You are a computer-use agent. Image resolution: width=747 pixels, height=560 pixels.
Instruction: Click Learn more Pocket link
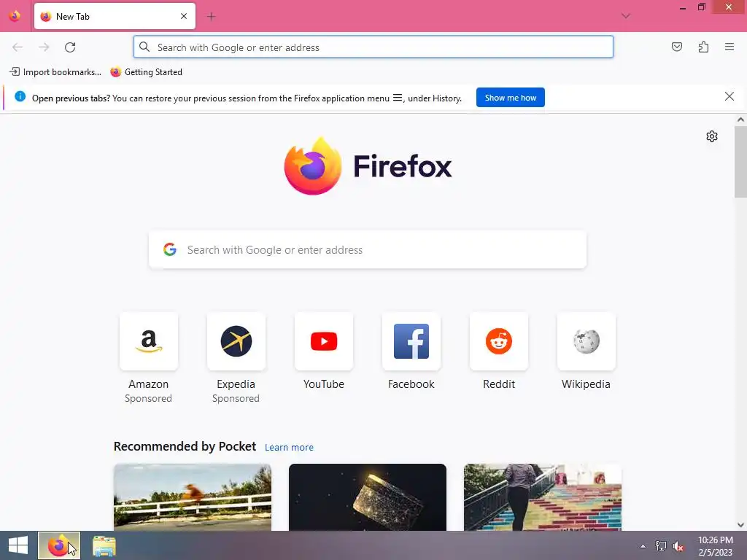pos(289,448)
